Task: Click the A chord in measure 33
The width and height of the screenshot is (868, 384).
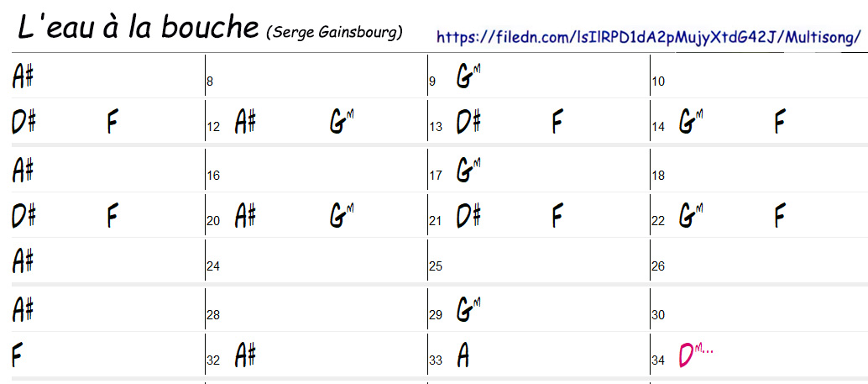Action: (463, 355)
